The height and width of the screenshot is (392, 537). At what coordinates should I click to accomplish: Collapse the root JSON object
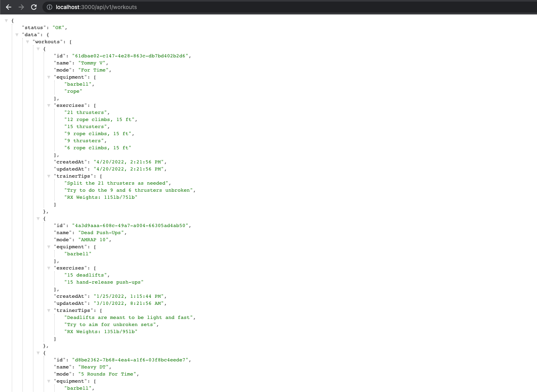(6, 20)
